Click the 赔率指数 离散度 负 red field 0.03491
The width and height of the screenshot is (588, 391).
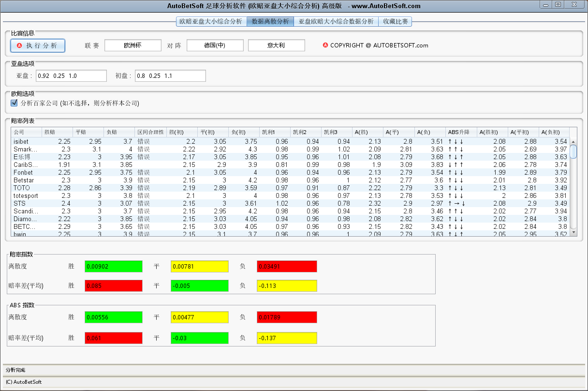point(287,266)
